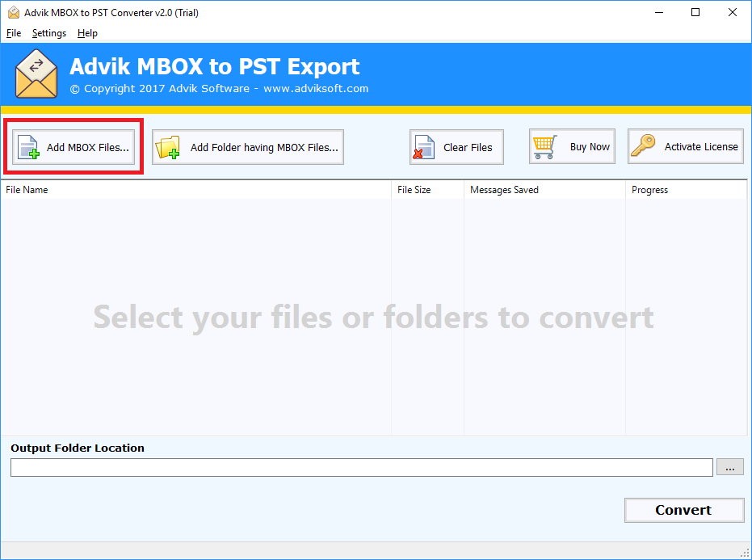Click the Add Folder having MBOX Files button

(247, 146)
